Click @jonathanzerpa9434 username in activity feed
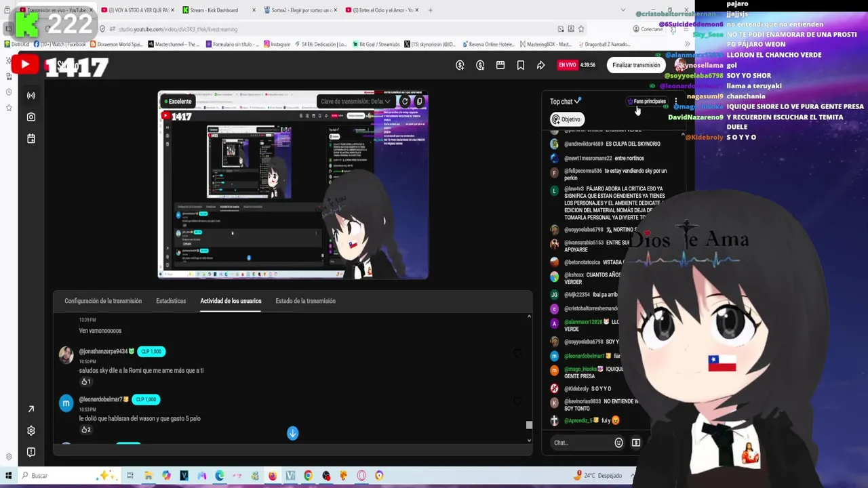The height and width of the screenshot is (488, 868). coord(103,351)
